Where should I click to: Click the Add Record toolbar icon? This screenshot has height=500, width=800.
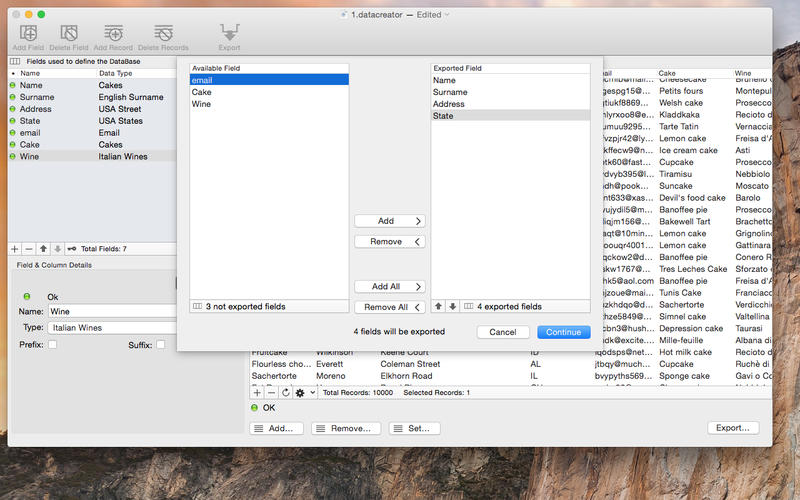[x=114, y=34]
